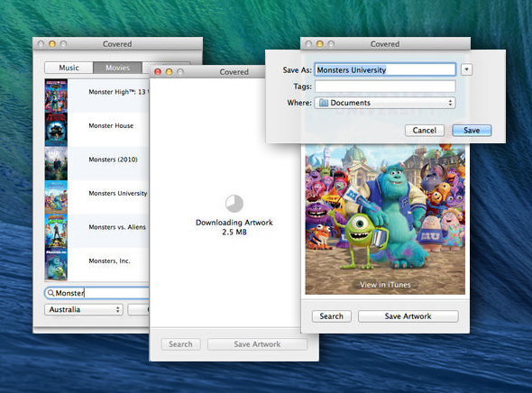Click the download progress pie indicator
This screenshot has height=393, width=532.
pos(234,204)
